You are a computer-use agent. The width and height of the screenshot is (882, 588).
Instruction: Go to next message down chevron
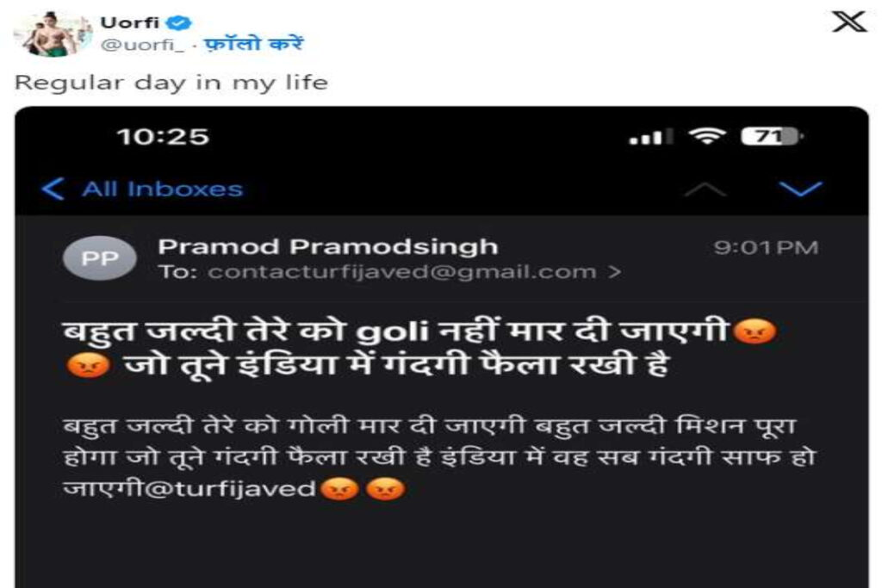[800, 189]
